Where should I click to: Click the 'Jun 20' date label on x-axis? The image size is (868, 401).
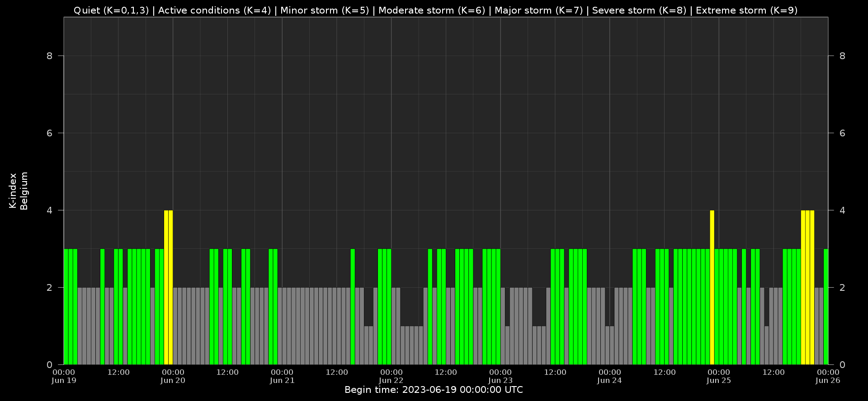click(x=173, y=381)
